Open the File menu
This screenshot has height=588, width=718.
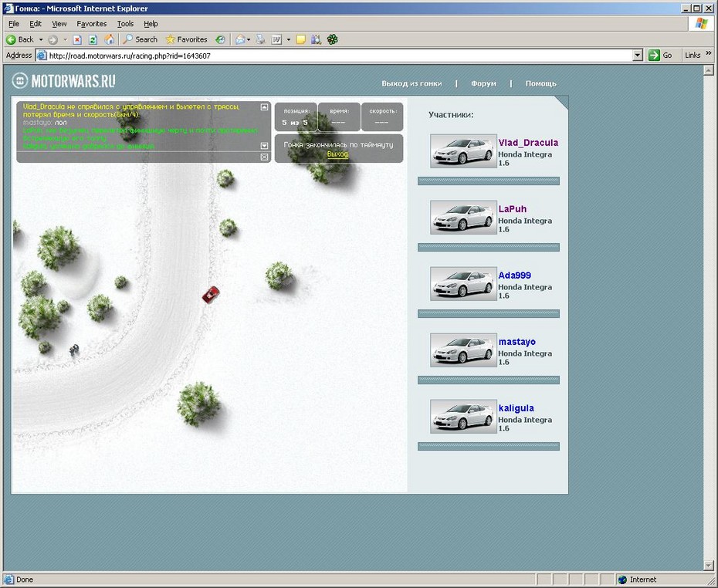tap(14, 24)
